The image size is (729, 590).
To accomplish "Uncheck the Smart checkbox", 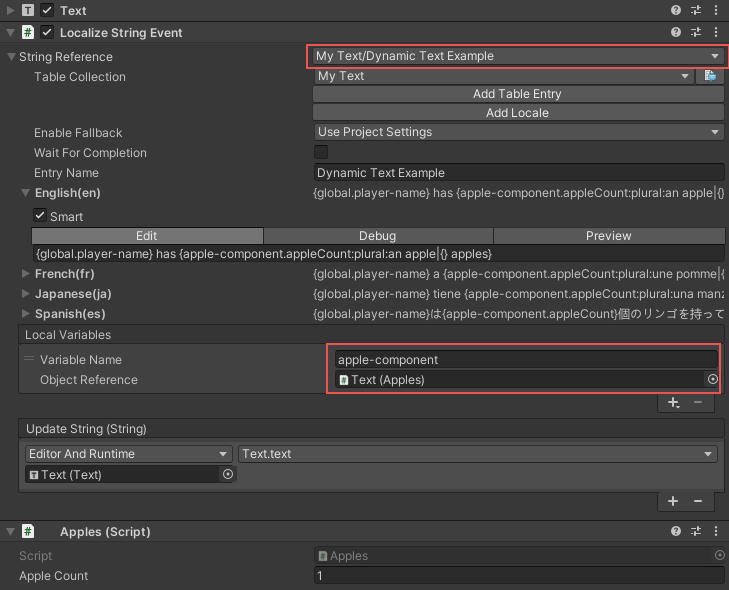I will point(40,216).
